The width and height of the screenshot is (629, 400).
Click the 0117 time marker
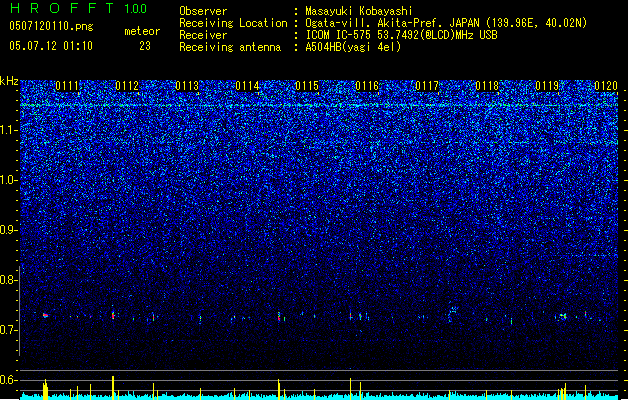[427, 86]
